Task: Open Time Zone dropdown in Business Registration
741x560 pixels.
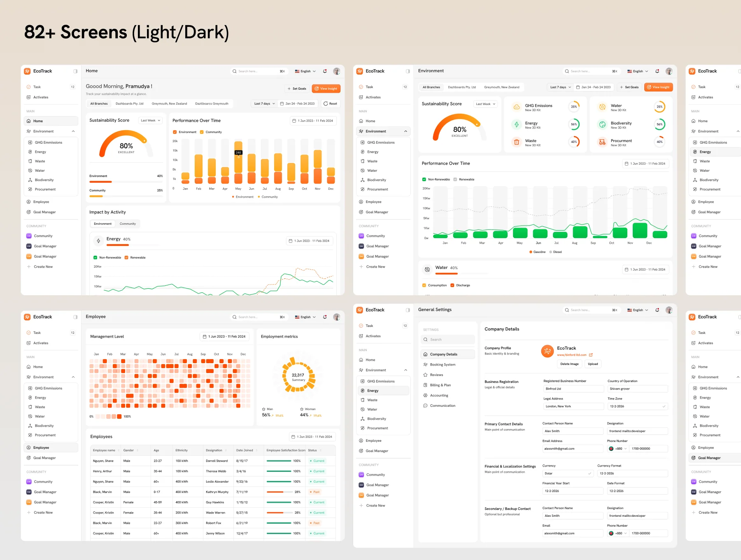Action: (x=638, y=406)
